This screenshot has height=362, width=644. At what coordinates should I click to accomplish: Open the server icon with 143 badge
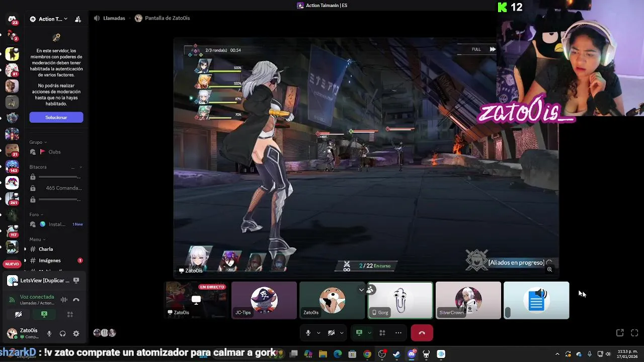12,166
